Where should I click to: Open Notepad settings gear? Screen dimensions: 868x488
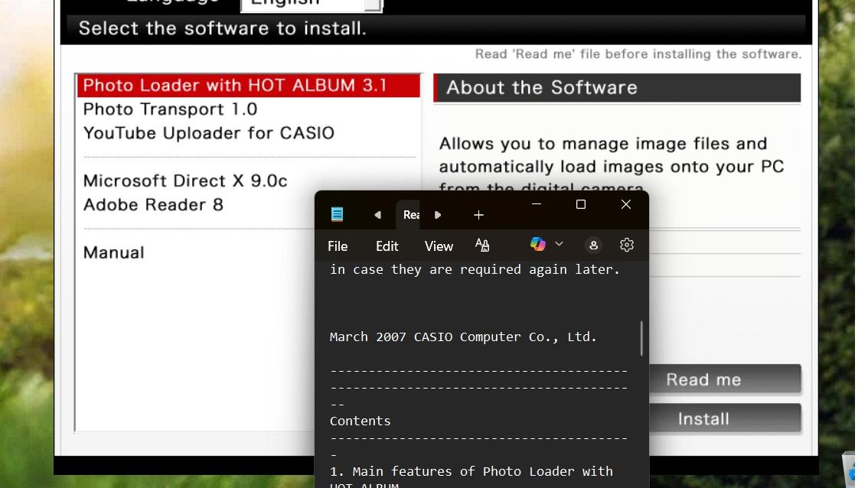pyautogui.click(x=627, y=245)
